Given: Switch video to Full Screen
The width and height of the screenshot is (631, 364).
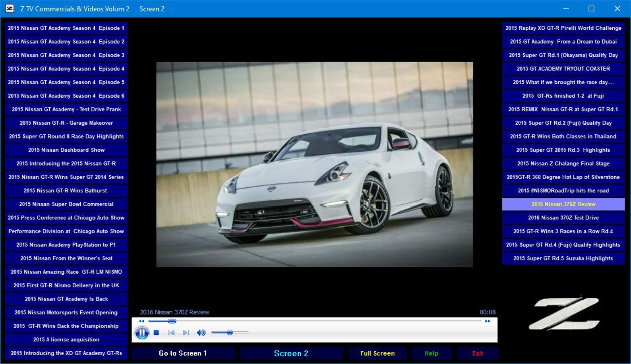Looking at the screenshot, I should [377, 353].
